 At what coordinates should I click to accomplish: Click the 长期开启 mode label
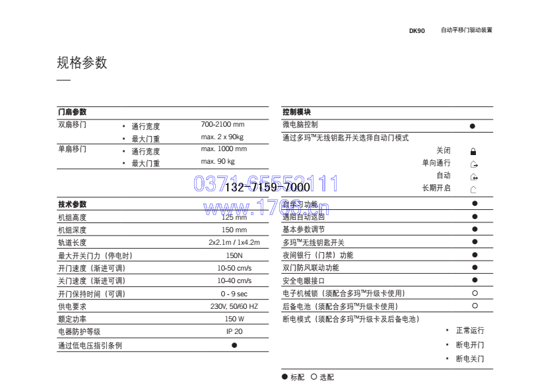point(436,188)
